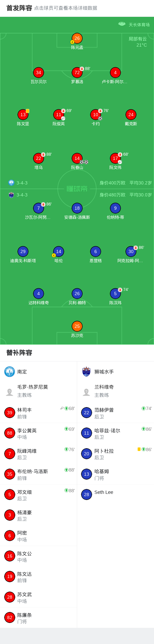154x644 pixels.
Task: Open substitute 林司丰 number 39 row
Action: coord(39,413)
